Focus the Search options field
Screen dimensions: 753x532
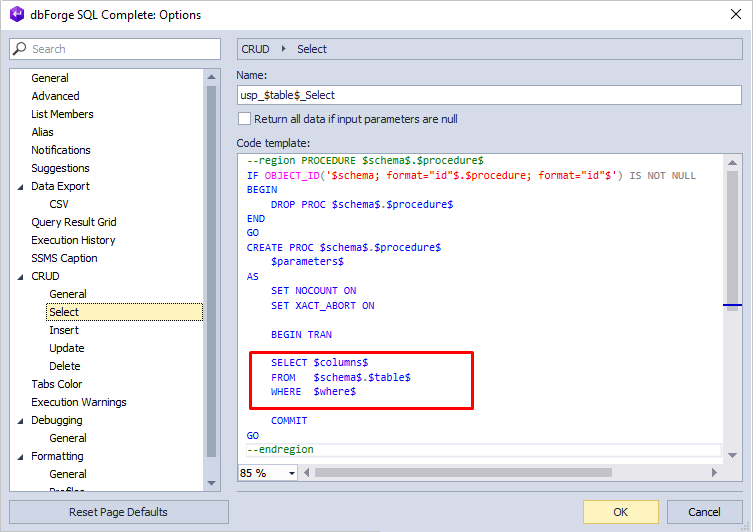pos(115,49)
